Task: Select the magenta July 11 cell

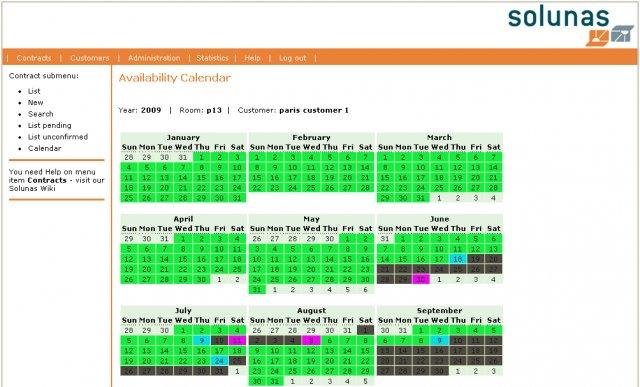Action: pos(238,340)
